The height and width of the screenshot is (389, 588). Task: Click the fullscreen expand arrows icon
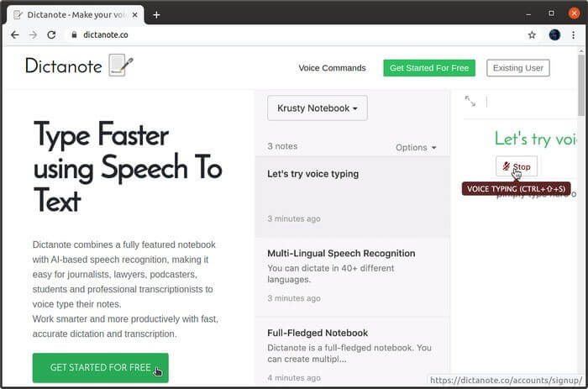[470, 101]
